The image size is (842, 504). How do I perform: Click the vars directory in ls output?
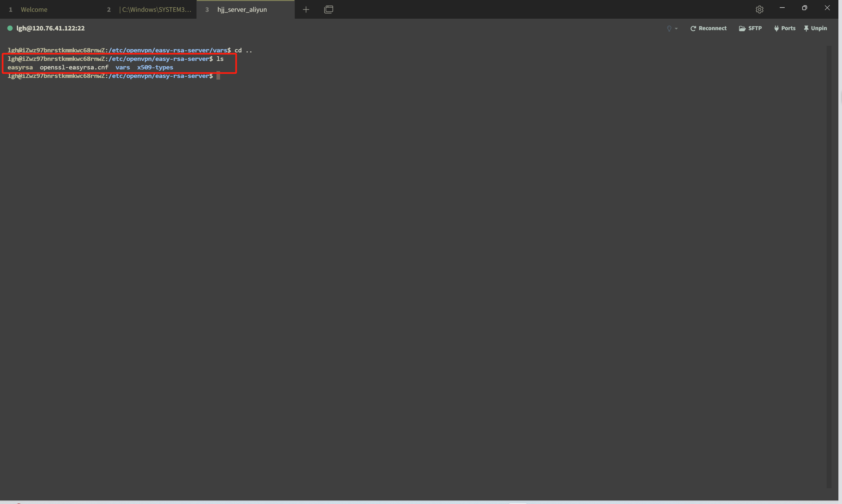122,67
